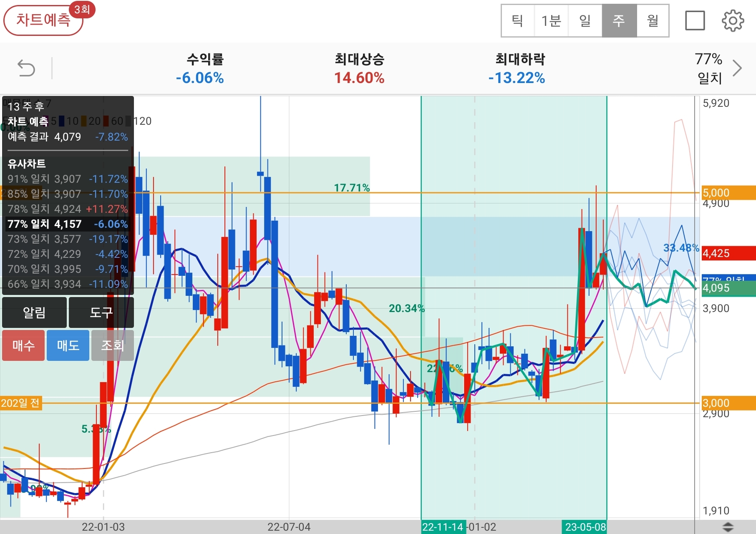Click the 5,000 orange price label
This screenshot has width=756, height=534.
tap(728, 193)
